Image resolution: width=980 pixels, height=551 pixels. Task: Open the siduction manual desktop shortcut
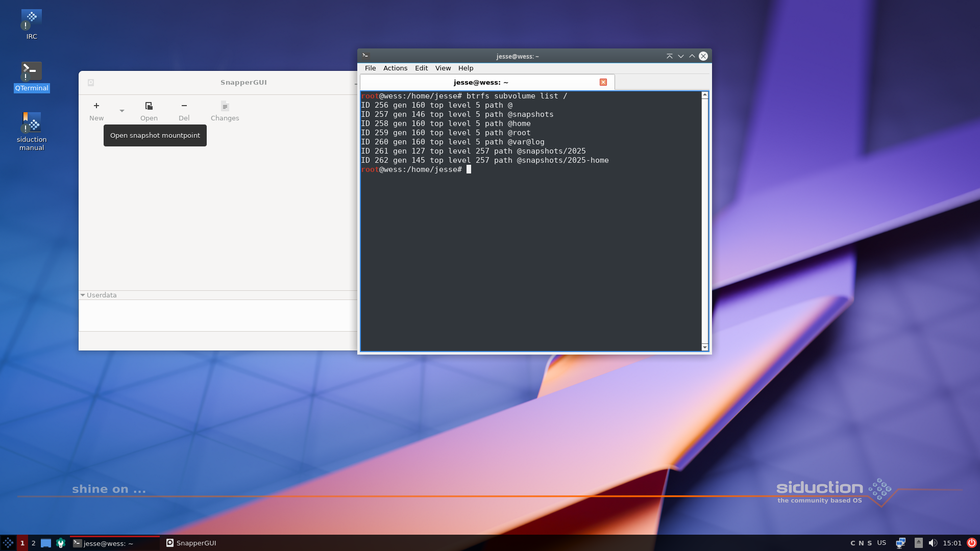point(32,132)
